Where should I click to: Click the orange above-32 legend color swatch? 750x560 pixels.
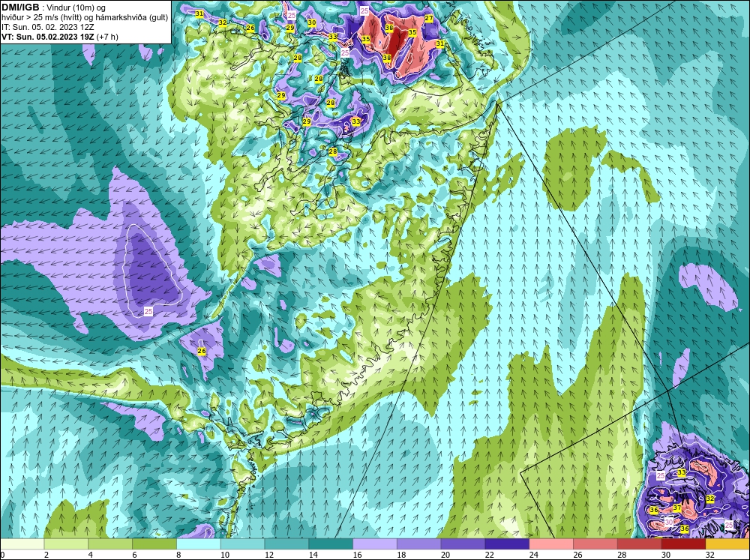pyautogui.click(x=727, y=544)
